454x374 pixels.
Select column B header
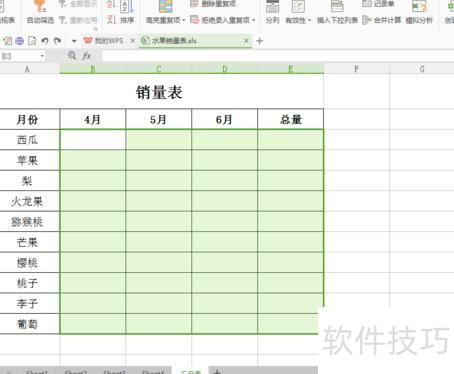coord(93,69)
